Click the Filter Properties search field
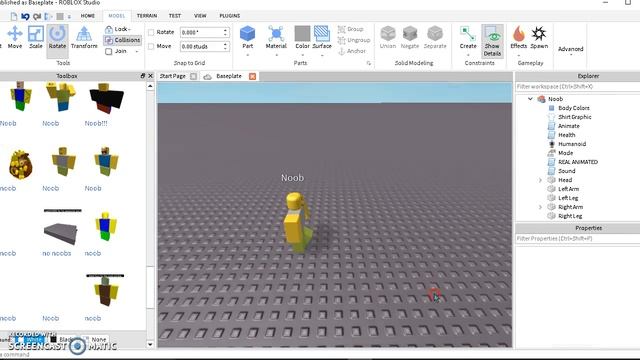 point(577,238)
